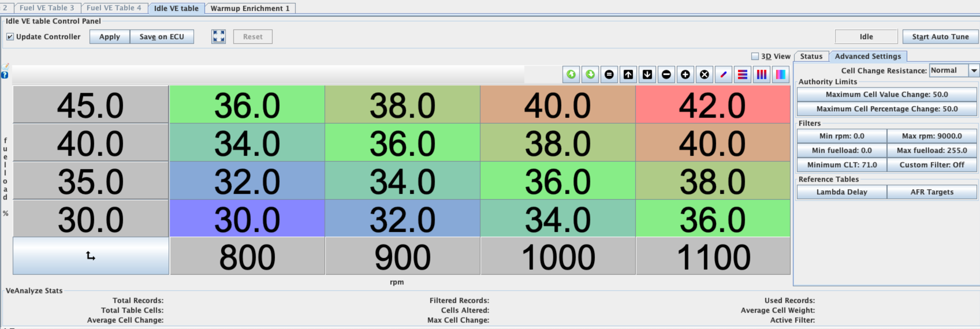Click the color gradient shading icon
Viewport: 980px width, 329px height.
(x=780, y=74)
